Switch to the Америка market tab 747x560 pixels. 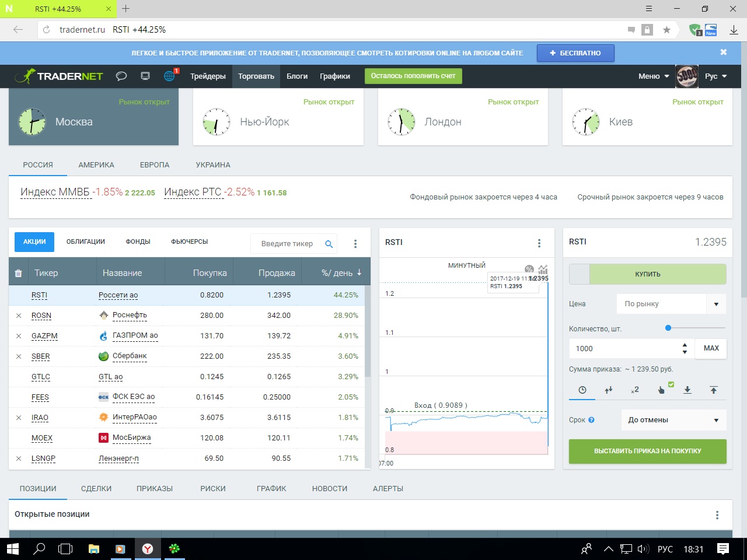96,165
